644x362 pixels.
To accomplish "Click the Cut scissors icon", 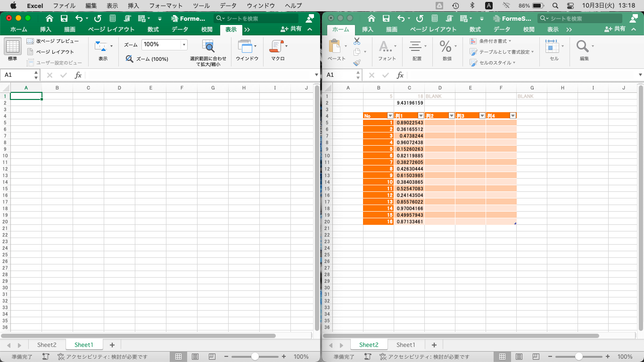I will [x=357, y=41].
